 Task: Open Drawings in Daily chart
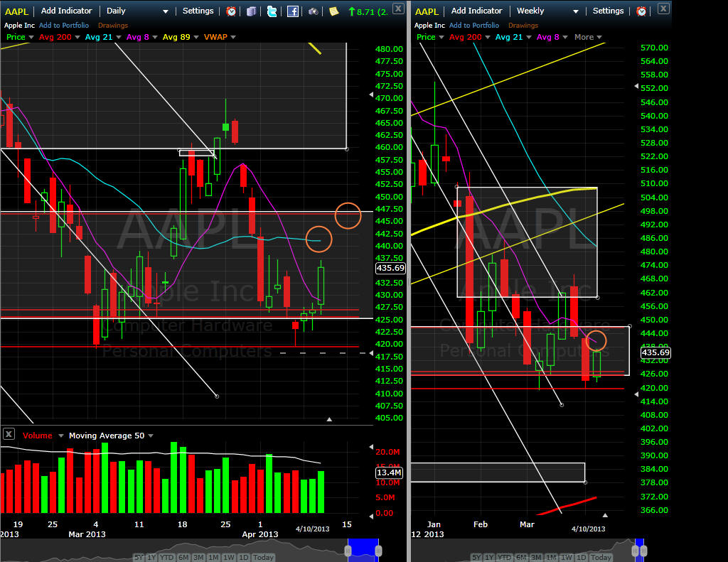pyautogui.click(x=113, y=26)
